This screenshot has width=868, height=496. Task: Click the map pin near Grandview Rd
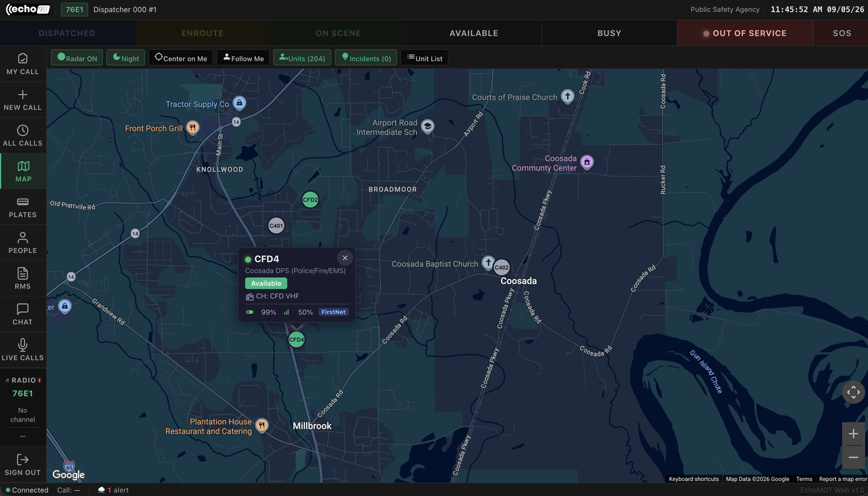click(65, 306)
